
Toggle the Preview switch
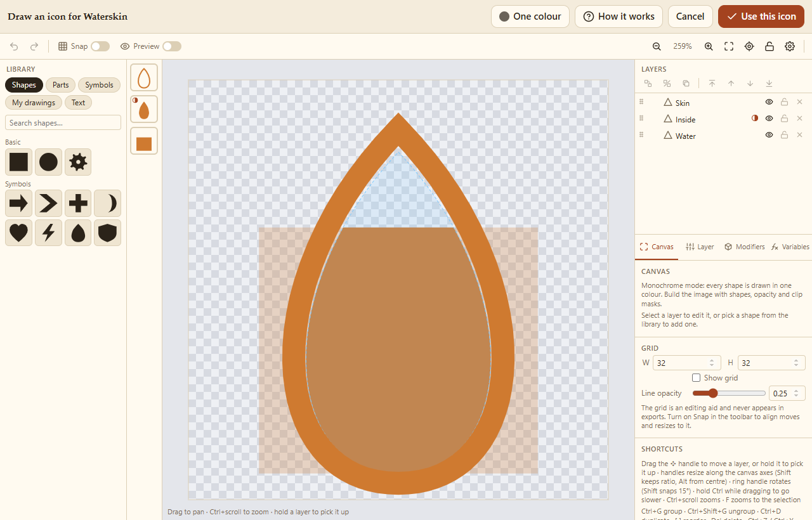(x=172, y=46)
